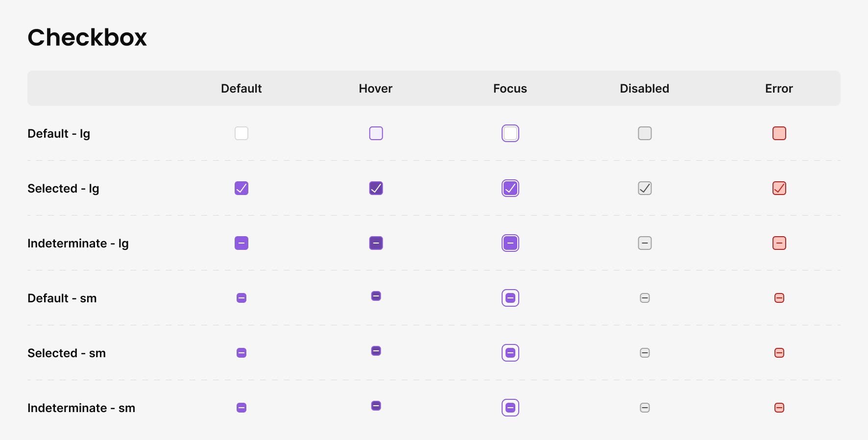
Task: Click the Error Selected - sm checkbox
Action: (779, 353)
